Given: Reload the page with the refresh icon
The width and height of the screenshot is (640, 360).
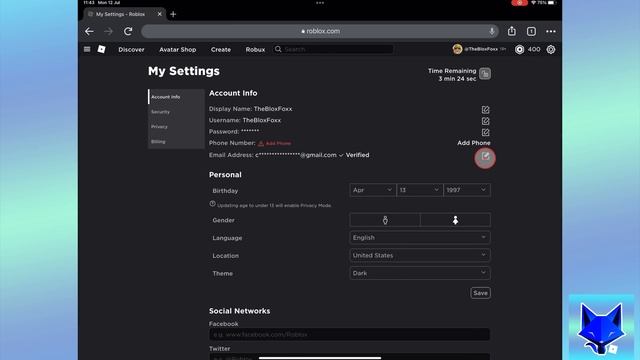Looking at the screenshot, I should click(128, 31).
